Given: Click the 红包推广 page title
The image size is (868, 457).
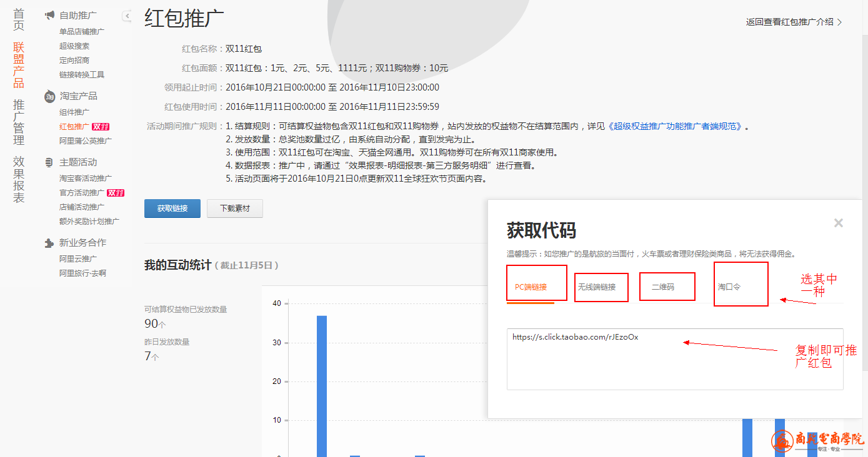Looking at the screenshot, I should 184,18.
